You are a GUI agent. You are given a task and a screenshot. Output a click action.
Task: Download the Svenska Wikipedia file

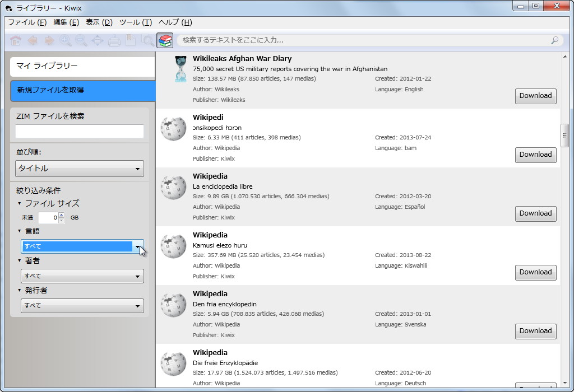coord(535,332)
